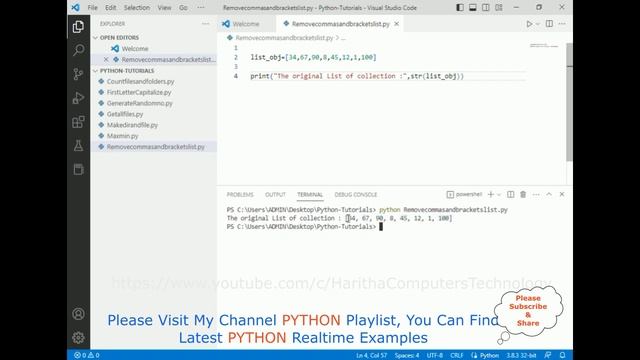Image resolution: width=640 pixels, height=360 pixels.
Task: Open Source Control view
Action: [x=78, y=74]
